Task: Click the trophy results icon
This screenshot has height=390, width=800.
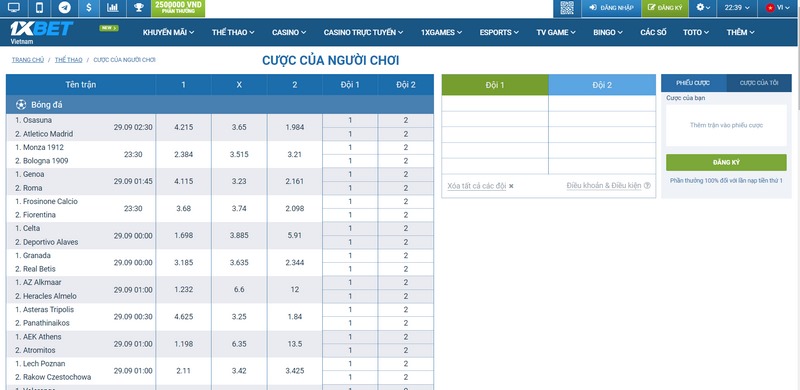Action: 138,8
